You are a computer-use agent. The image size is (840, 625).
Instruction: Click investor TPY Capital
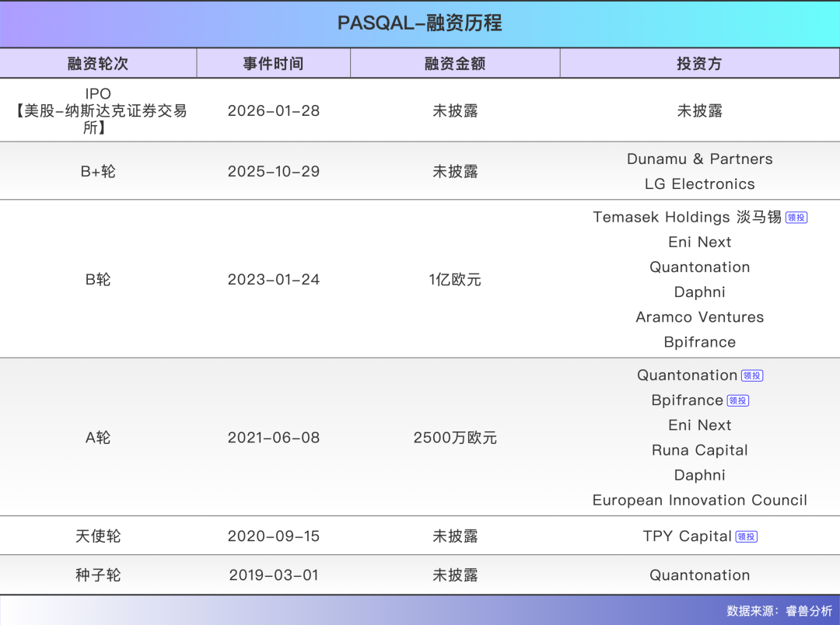click(x=688, y=536)
